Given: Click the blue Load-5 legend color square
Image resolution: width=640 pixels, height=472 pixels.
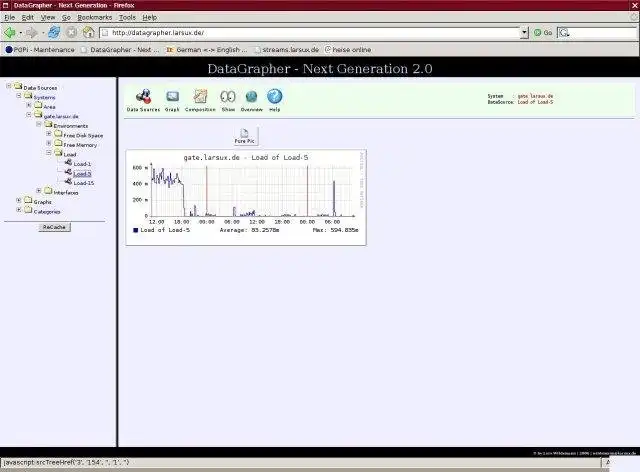Looking at the screenshot, I should [136, 230].
